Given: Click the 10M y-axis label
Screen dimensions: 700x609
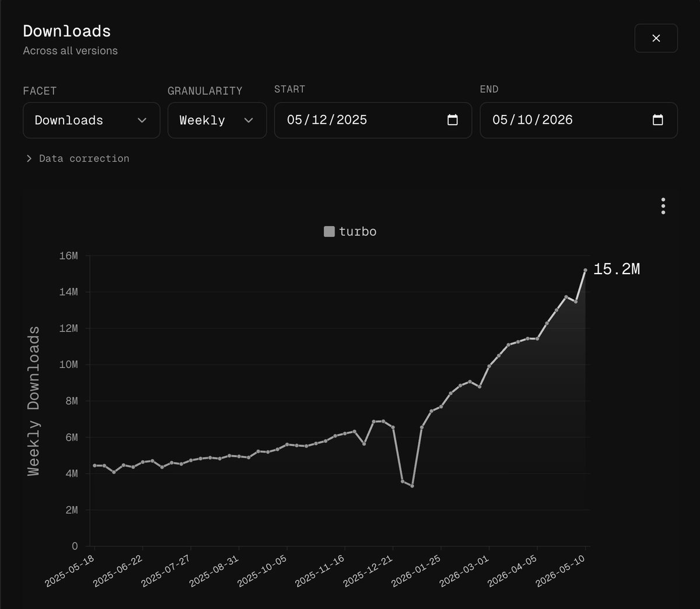Looking at the screenshot, I should [x=68, y=365].
